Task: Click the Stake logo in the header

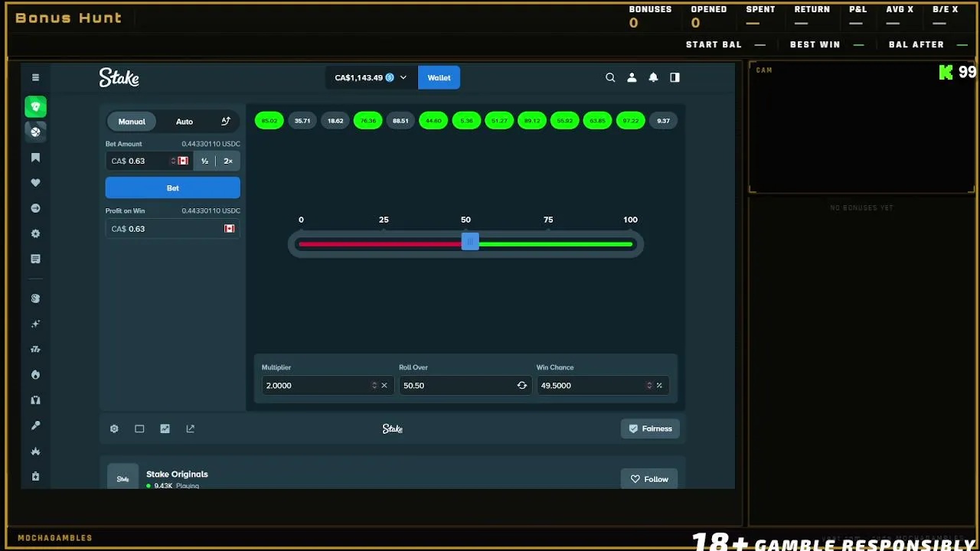Action: tap(119, 77)
